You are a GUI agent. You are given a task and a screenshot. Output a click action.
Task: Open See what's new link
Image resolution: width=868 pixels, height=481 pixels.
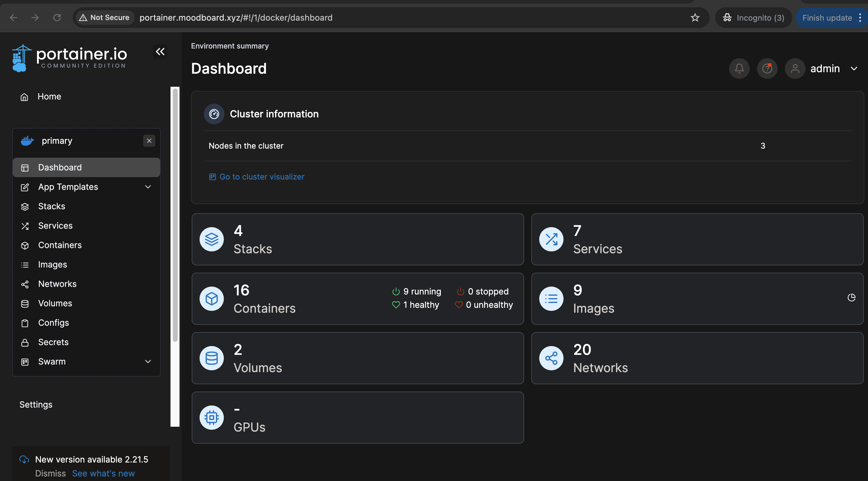(x=103, y=473)
